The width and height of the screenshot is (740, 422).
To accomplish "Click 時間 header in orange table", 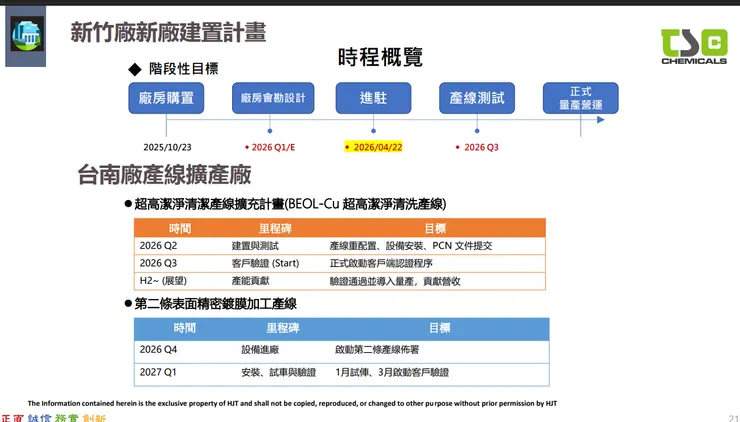I will pos(180,228).
